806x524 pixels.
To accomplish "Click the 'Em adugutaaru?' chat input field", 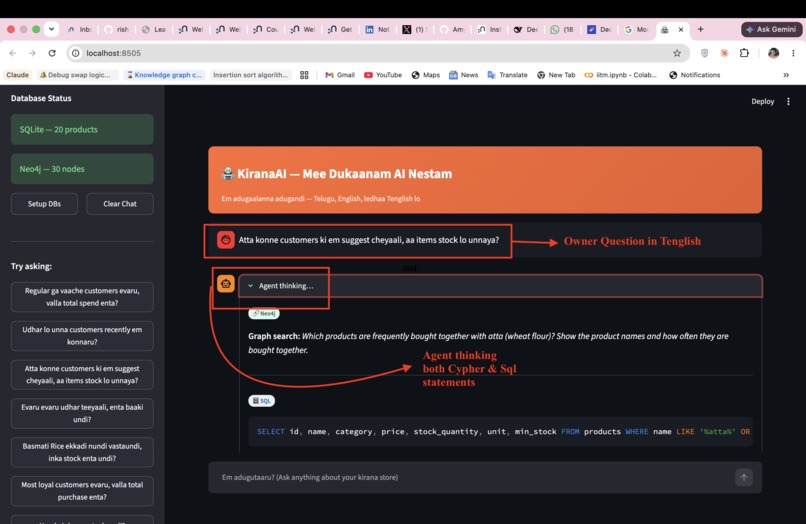I will click(473, 477).
